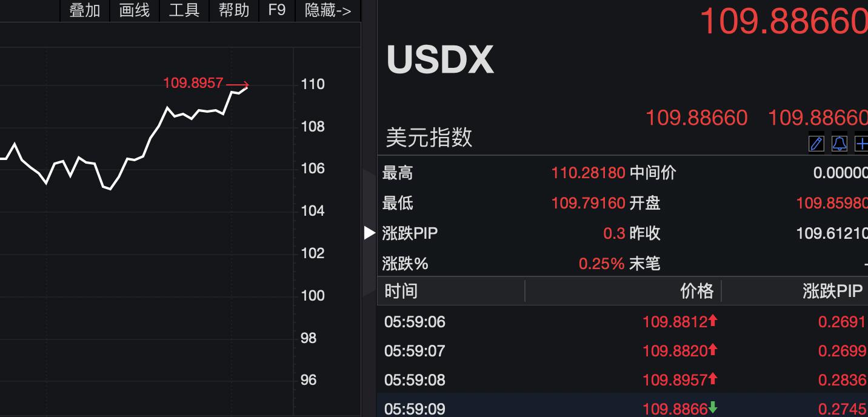This screenshot has height=417, width=868.
Task: Open the edit pencil icon near 美元指数
Action: (x=816, y=144)
